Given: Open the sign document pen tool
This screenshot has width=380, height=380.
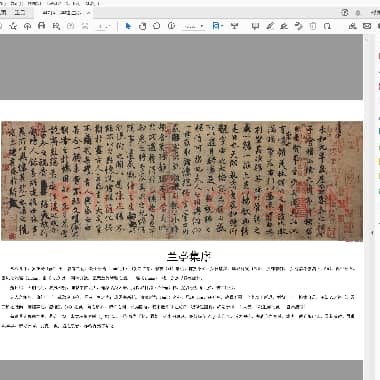Looking at the screenshot, I should (x=284, y=26).
